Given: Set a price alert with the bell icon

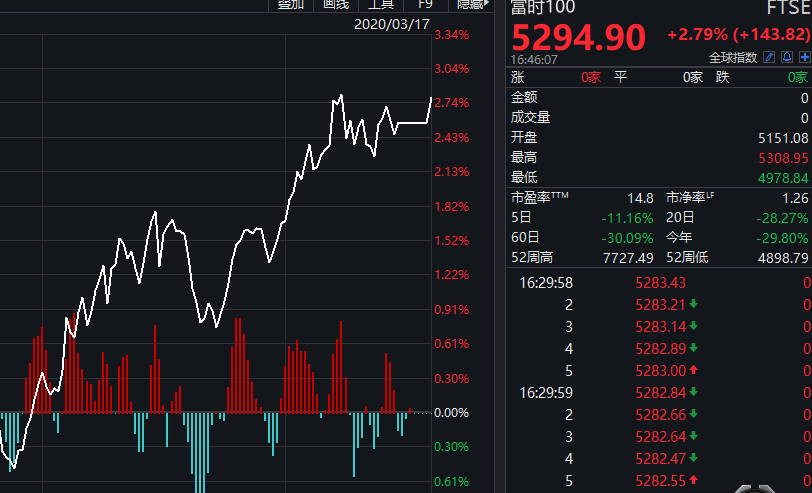Looking at the screenshot, I should point(787,57).
